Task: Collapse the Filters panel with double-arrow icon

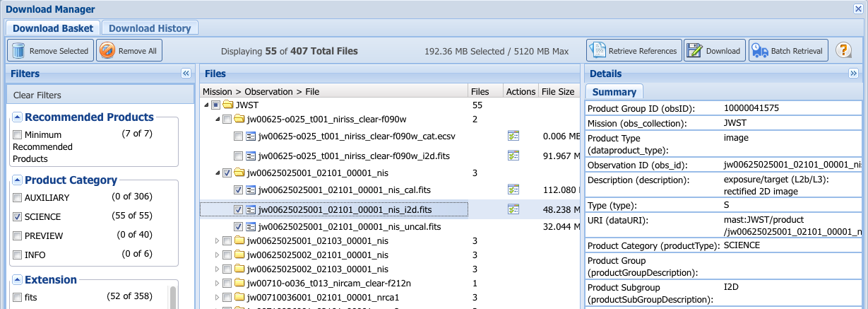Action: pos(186,74)
